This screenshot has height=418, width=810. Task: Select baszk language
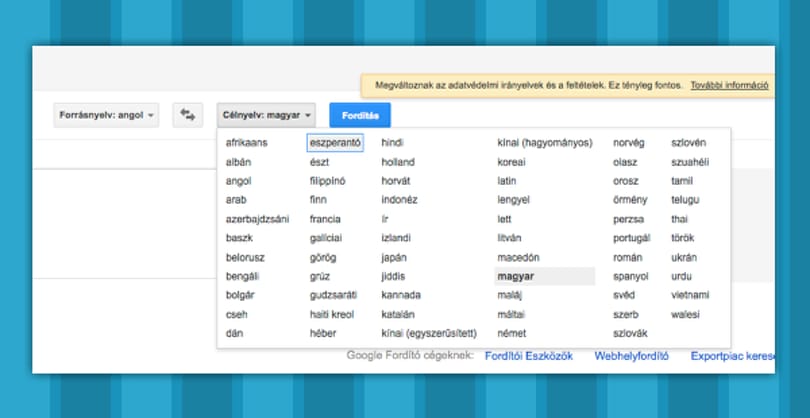click(x=239, y=238)
